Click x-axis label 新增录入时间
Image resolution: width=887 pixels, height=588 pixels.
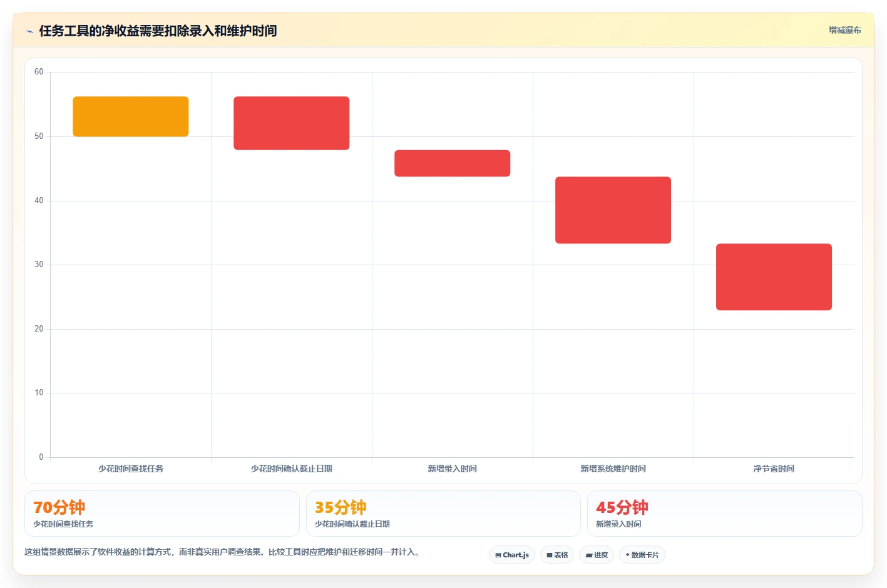453,469
